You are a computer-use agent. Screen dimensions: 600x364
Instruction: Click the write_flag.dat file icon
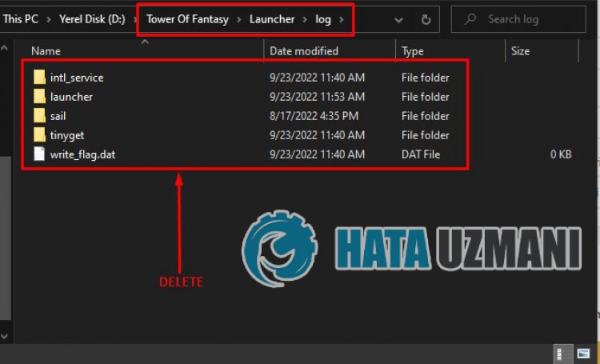coord(39,154)
